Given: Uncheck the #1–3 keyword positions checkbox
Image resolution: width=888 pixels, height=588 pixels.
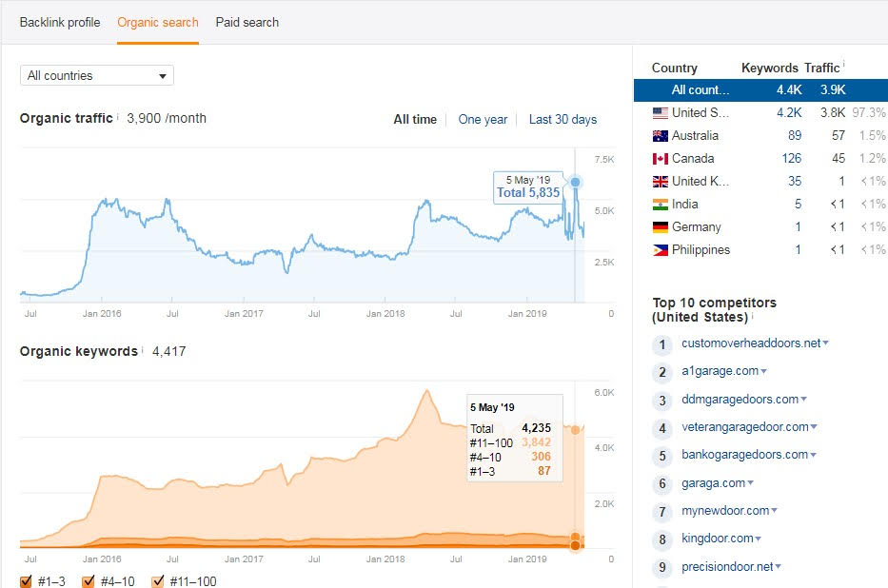Looking at the screenshot, I should (x=26, y=581).
